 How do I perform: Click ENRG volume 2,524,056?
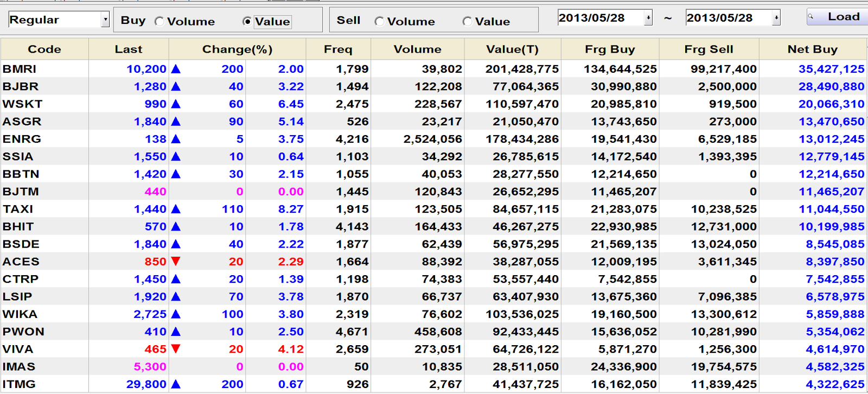click(433, 139)
